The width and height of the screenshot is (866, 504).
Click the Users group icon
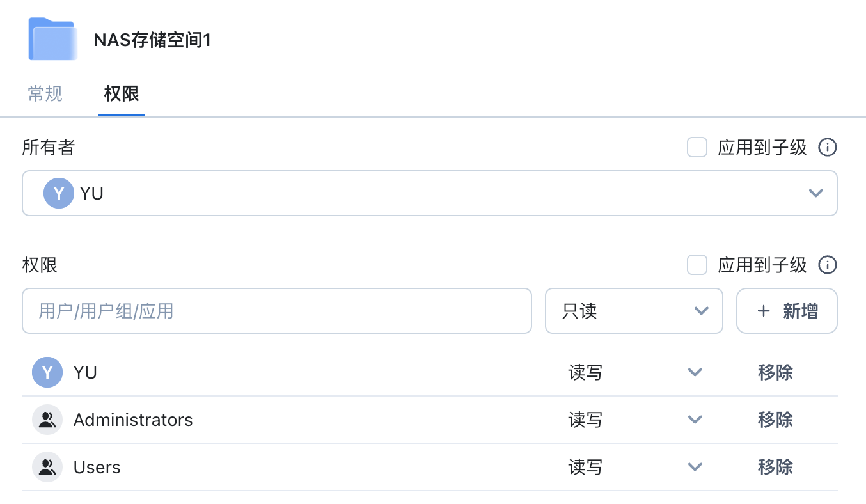[x=47, y=467]
